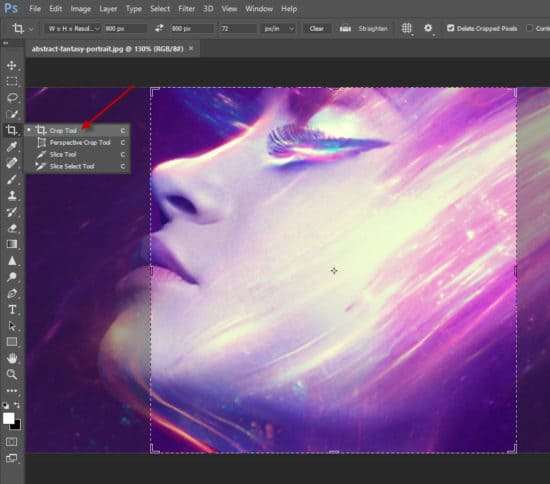Open the px/in resolution units dropdown
Image resolution: width=550 pixels, height=484 pixels.
279,28
